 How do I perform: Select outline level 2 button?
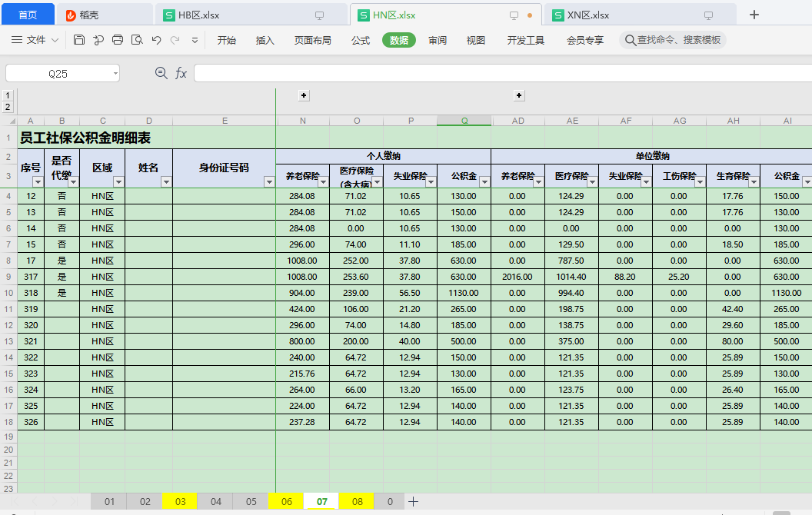[7, 107]
